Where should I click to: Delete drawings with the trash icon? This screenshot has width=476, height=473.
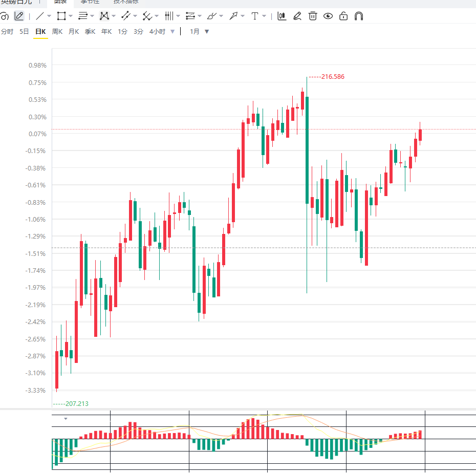pos(313,16)
